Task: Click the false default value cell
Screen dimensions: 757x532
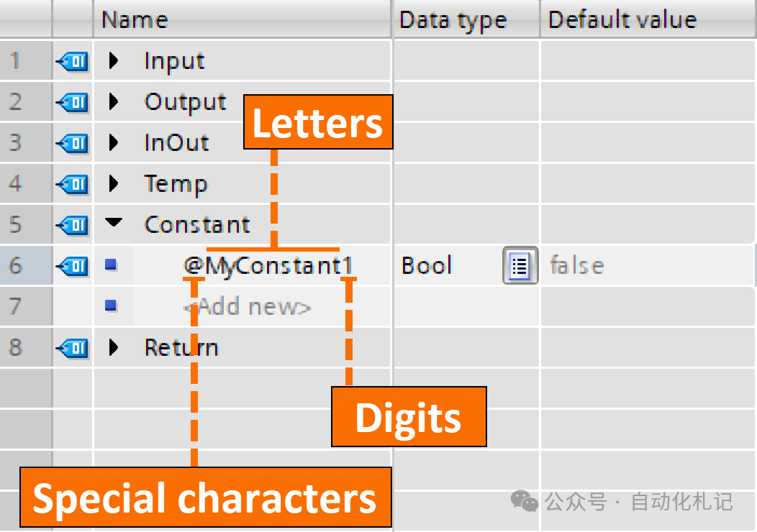Action: [x=647, y=265]
